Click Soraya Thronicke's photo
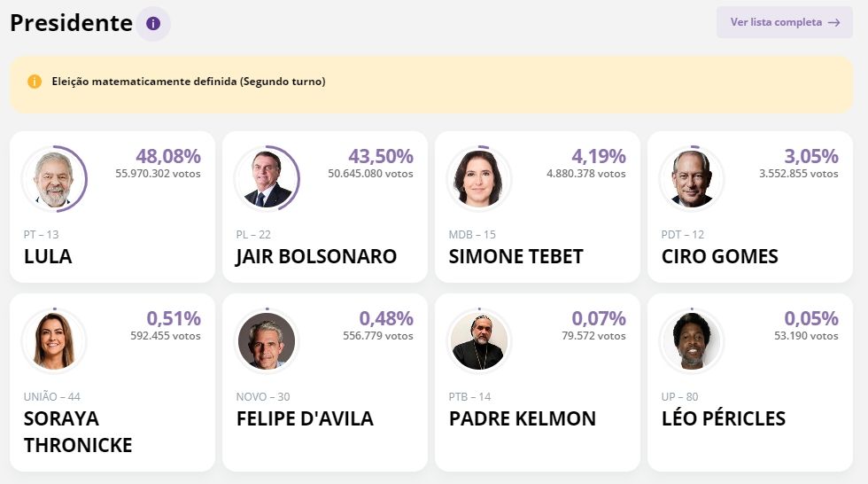 54,341
